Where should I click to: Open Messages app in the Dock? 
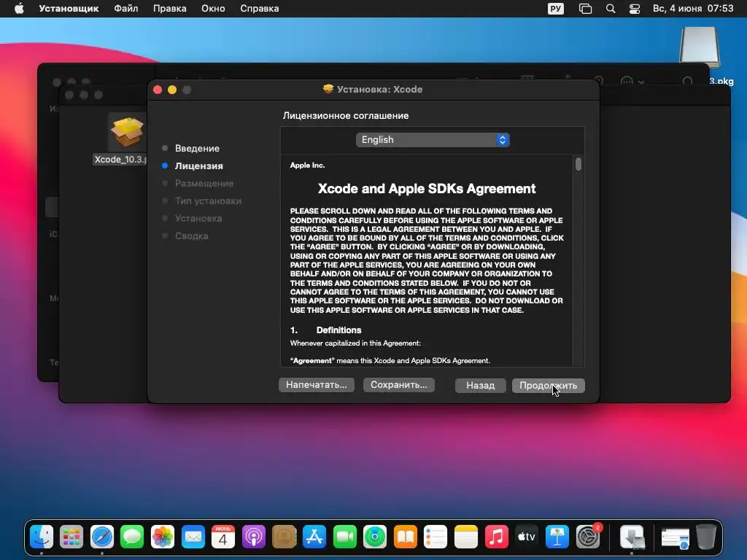click(x=132, y=537)
